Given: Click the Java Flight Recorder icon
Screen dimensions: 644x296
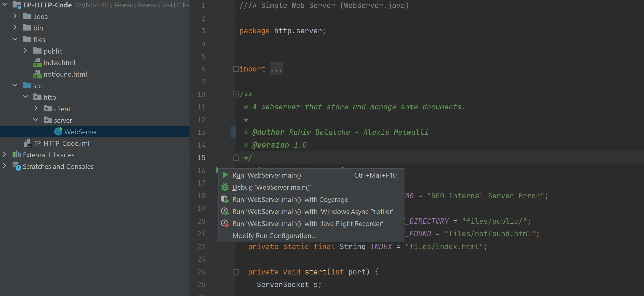Looking at the screenshot, I should pos(225,224).
